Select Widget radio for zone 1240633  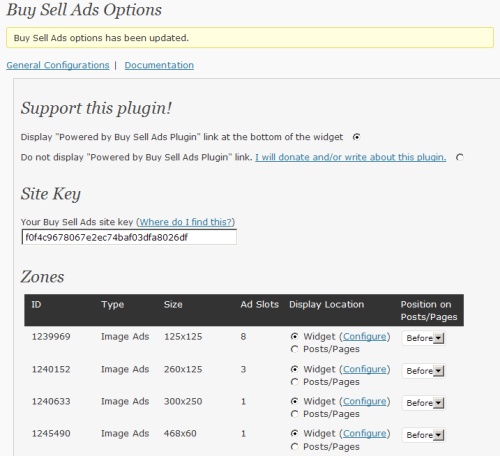click(x=294, y=401)
